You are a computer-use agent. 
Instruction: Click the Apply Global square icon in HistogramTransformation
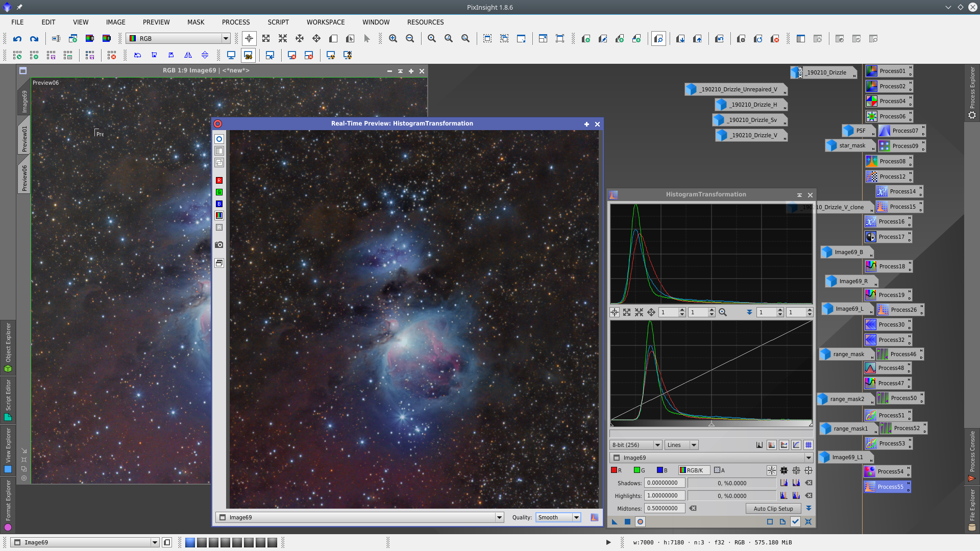[627, 521]
